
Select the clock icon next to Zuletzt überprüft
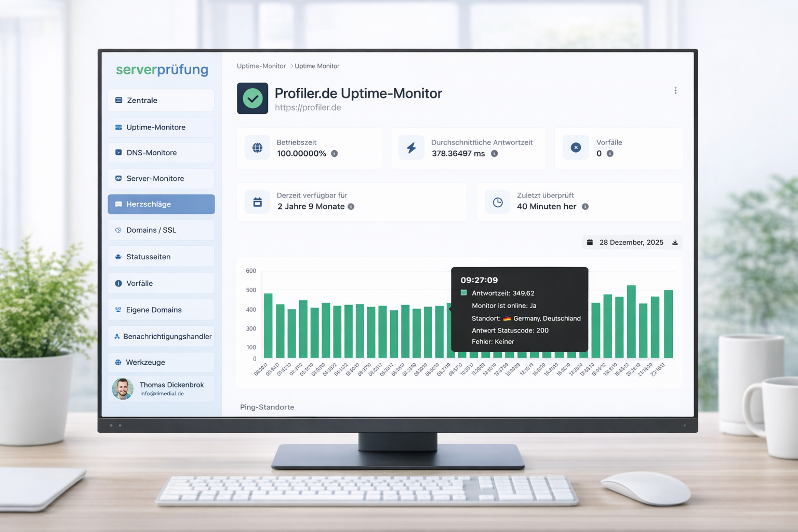click(x=497, y=202)
